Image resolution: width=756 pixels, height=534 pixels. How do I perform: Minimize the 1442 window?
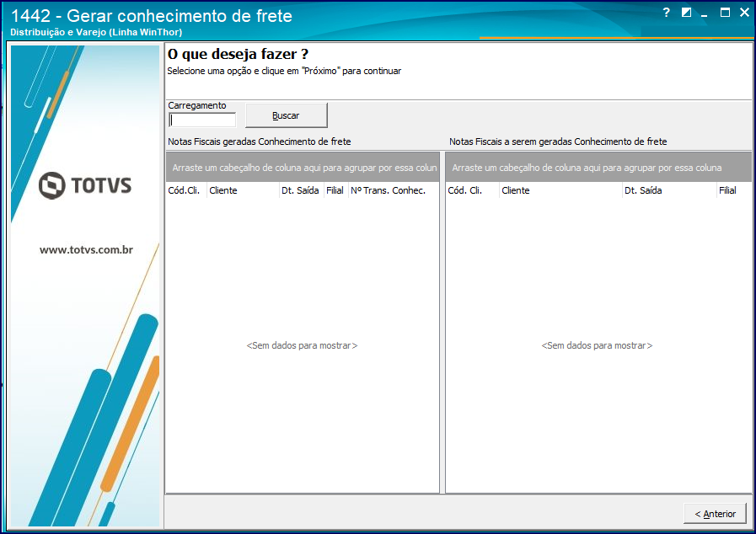click(705, 15)
